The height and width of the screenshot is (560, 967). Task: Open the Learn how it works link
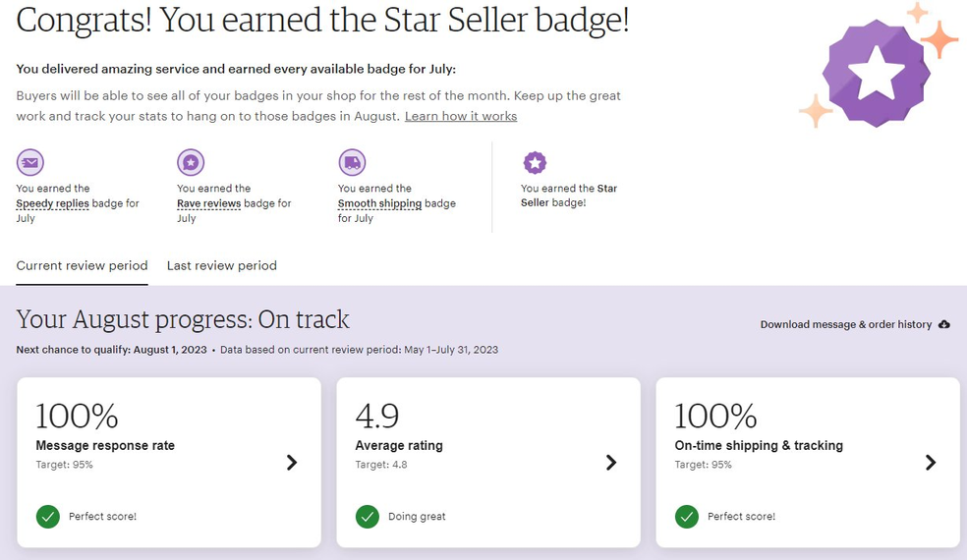tap(461, 116)
